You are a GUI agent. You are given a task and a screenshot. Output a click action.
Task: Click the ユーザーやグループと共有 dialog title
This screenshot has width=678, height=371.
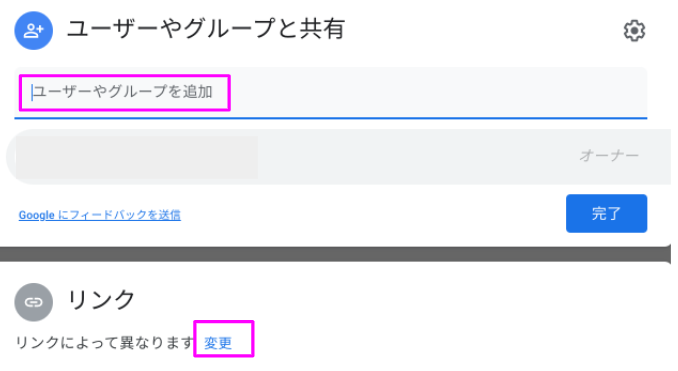[206, 29]
